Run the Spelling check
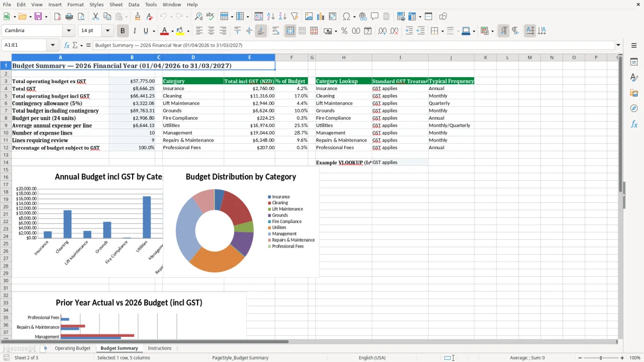 point(210,17)
